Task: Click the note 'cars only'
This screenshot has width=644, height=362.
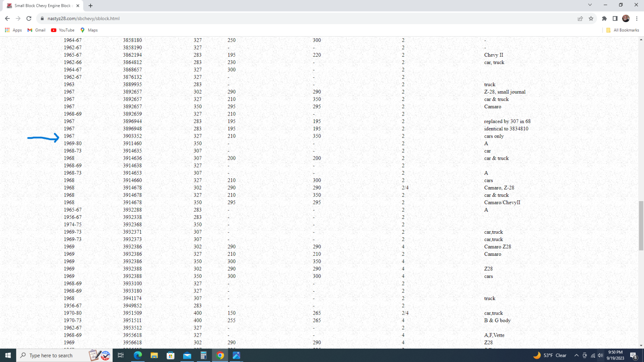Action: (494, 136)
